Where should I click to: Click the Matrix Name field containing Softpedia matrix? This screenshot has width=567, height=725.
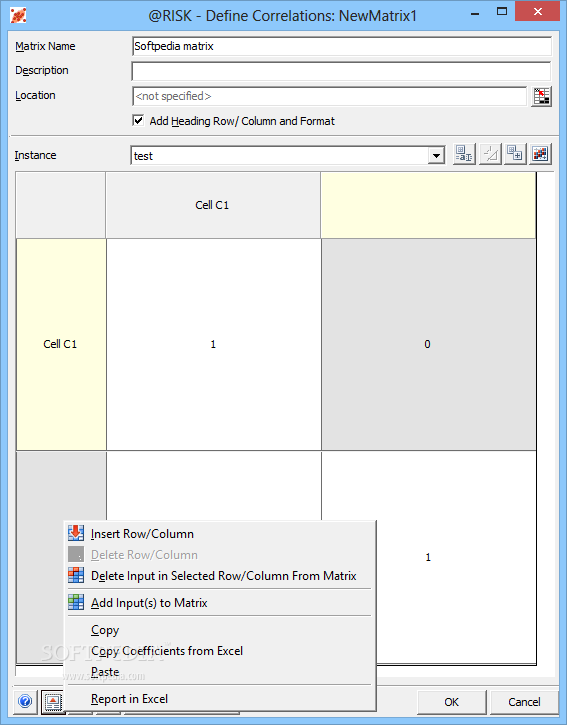pos(341,46)
